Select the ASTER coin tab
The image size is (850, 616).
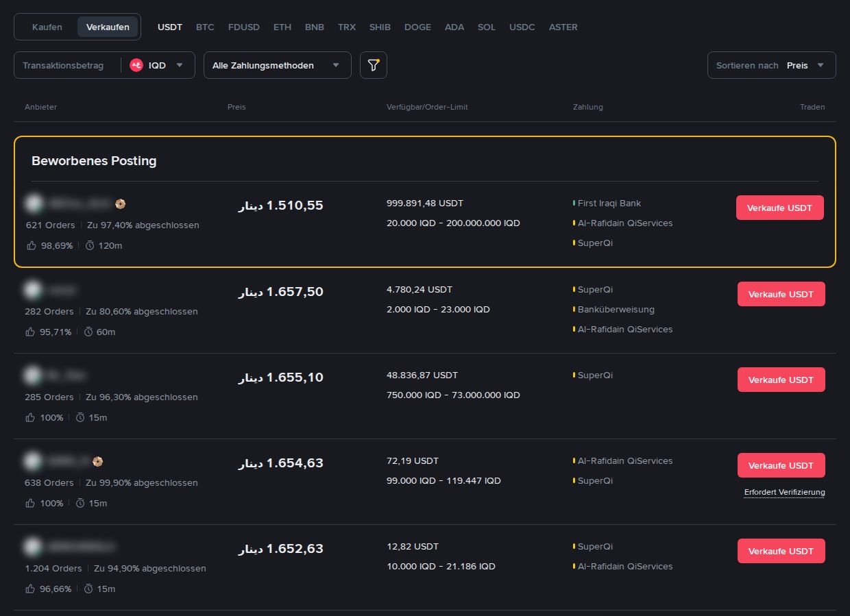coord(563,27)
